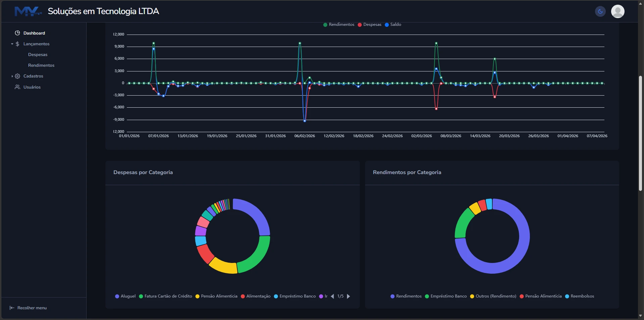Open Rendimentos under Lançamentos

[x=41, y=65]
